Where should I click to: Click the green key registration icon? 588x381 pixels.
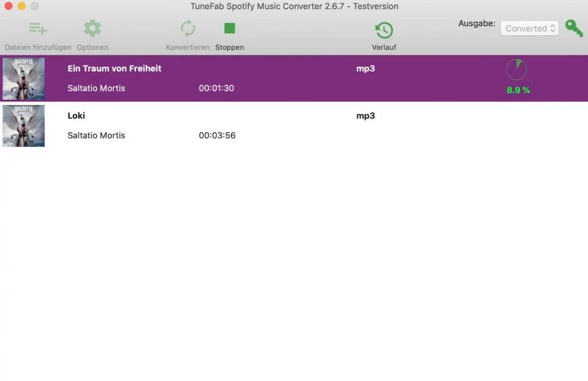pos(574,28)
